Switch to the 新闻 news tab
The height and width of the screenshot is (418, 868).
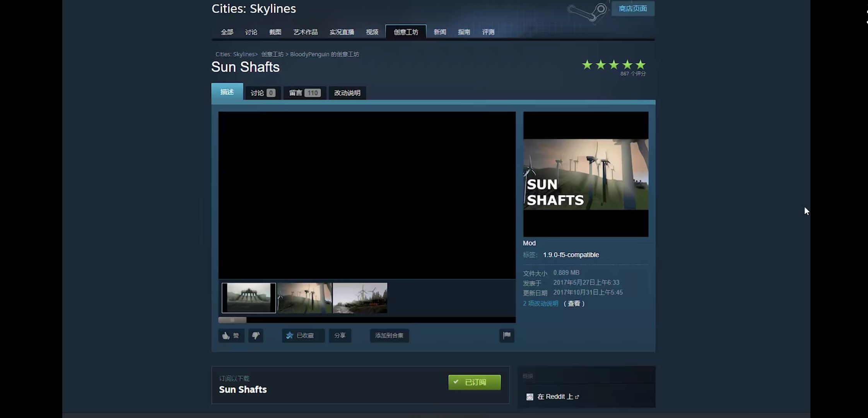pyautogui.click(x=440, y=32)
